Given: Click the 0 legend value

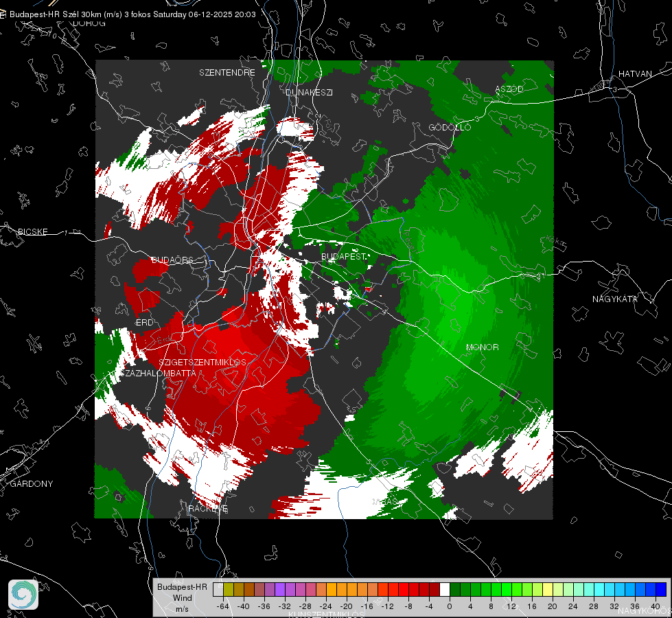Looking at the screenshot, I should click(x=450, y=606).
